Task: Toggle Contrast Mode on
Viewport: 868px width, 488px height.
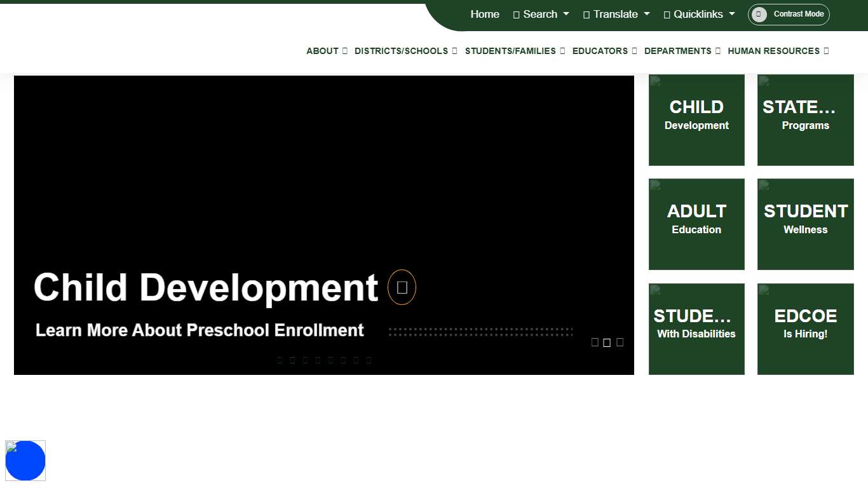Action: click(x=789, y=14)
